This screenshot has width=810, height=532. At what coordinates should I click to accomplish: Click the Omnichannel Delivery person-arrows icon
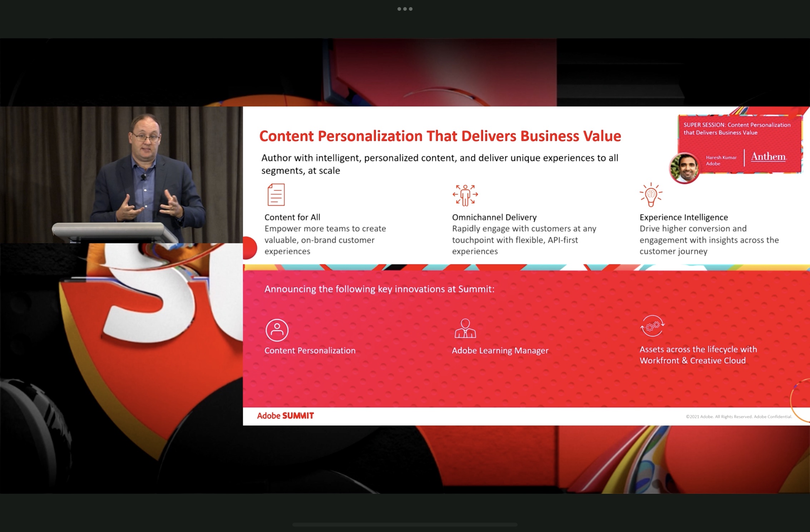465,195
